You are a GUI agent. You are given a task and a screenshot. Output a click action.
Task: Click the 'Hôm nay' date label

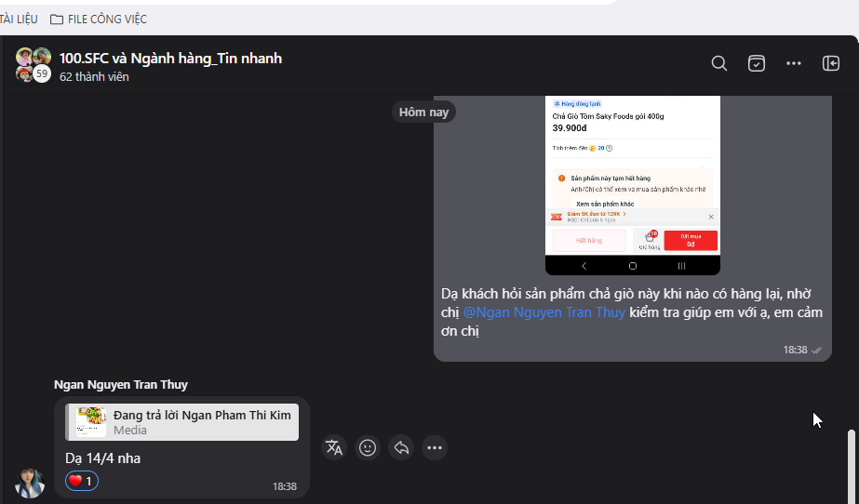pos(423,113)
